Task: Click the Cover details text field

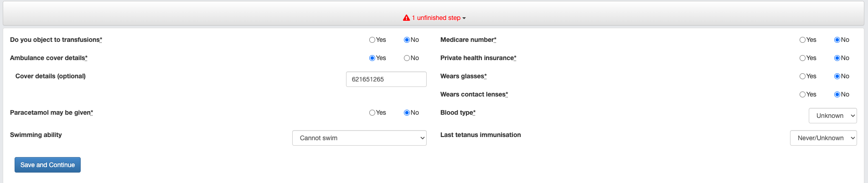Action: pos(386,79)
